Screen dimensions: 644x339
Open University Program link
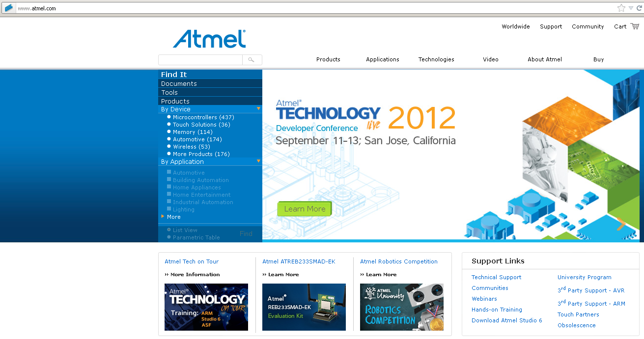click(585, 277)
